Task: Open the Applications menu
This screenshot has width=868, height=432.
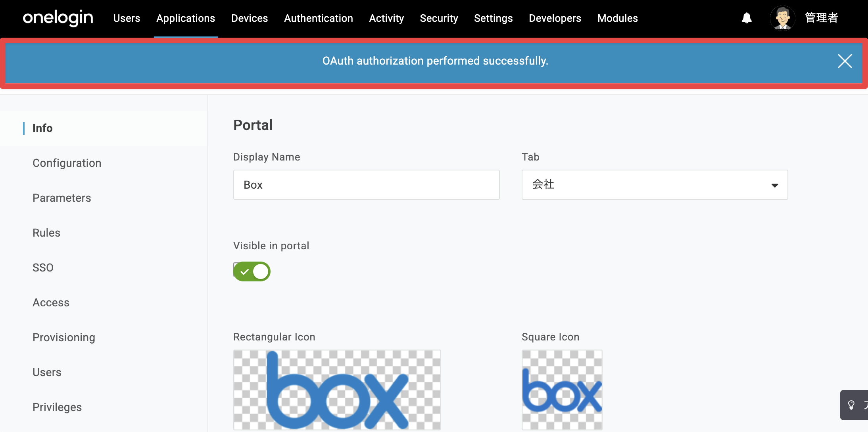Action: pos(186,18)
